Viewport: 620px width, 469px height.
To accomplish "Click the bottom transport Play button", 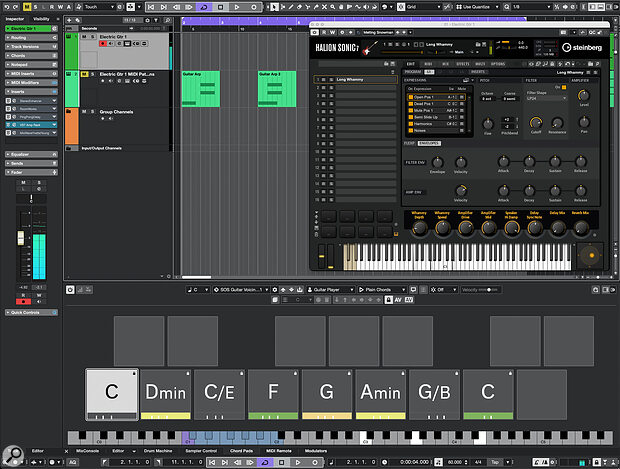I will point(298,462).
